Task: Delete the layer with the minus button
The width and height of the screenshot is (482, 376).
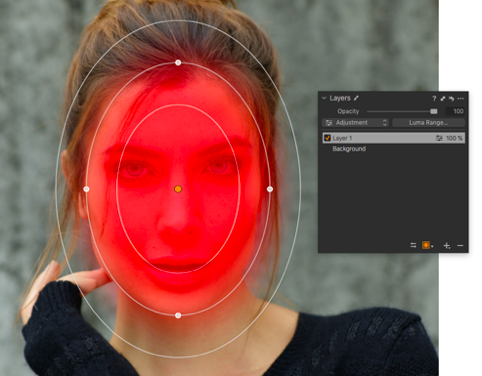Action: point(460,246)
